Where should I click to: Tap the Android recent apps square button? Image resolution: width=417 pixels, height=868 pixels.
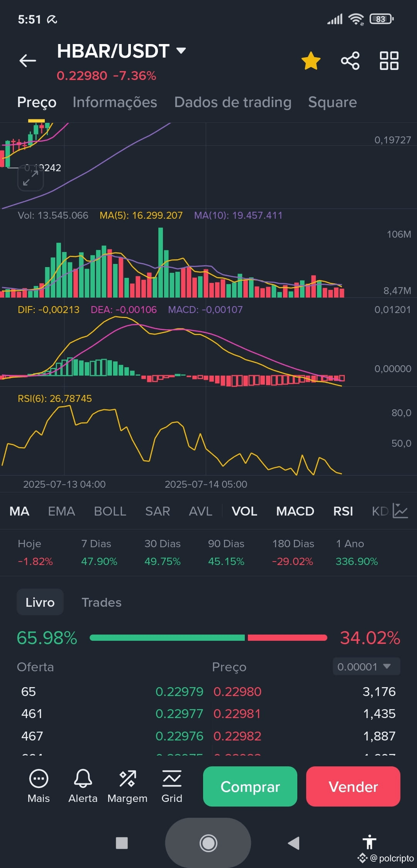122,843
